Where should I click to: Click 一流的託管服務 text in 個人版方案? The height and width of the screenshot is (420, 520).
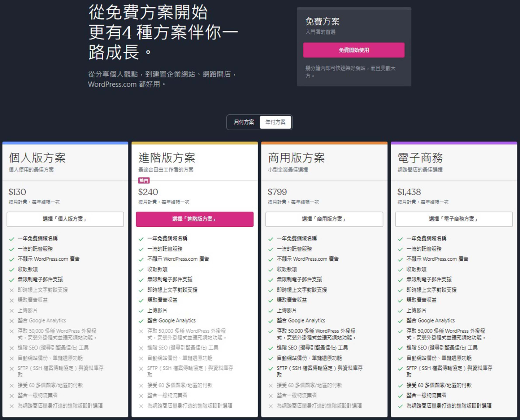[35, 249]
